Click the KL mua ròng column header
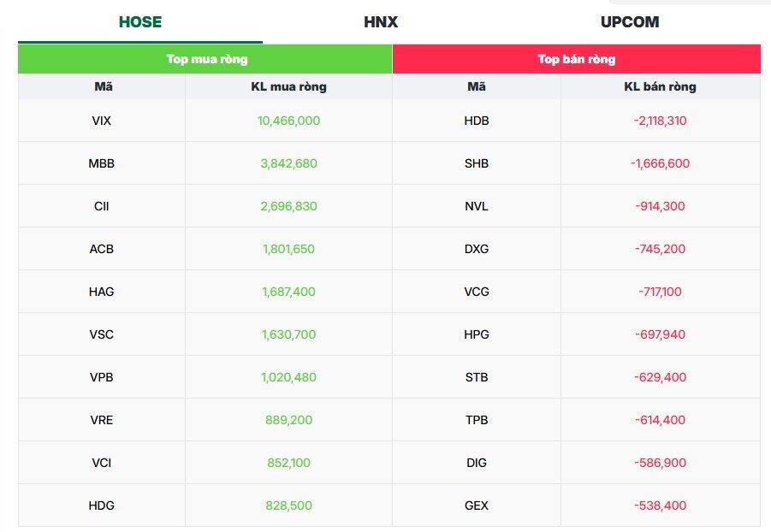The image size is (771, 532). (x=288, y=86)
